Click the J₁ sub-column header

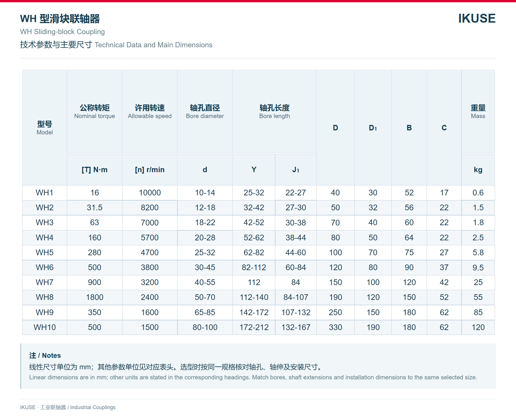tap(296, 170)
